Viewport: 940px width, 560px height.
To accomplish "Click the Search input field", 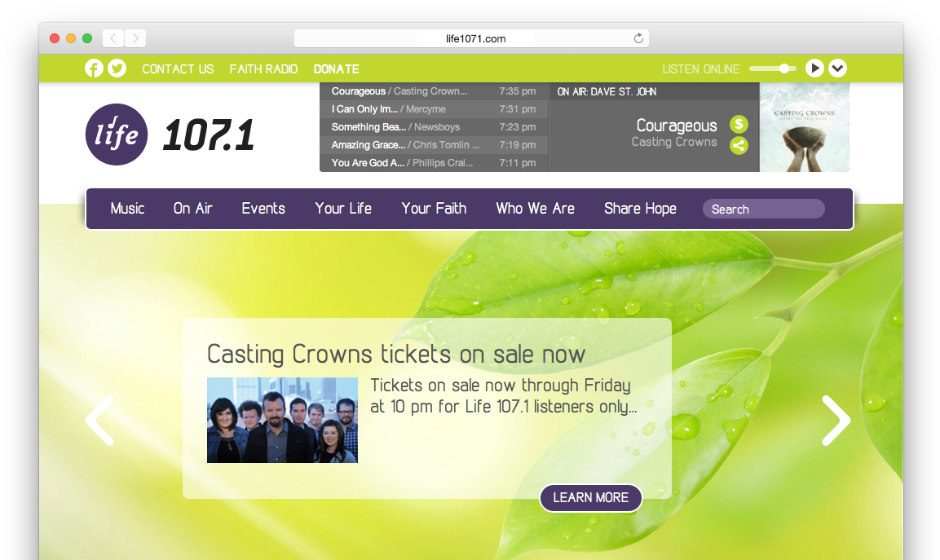I will [x=764, y=209].
